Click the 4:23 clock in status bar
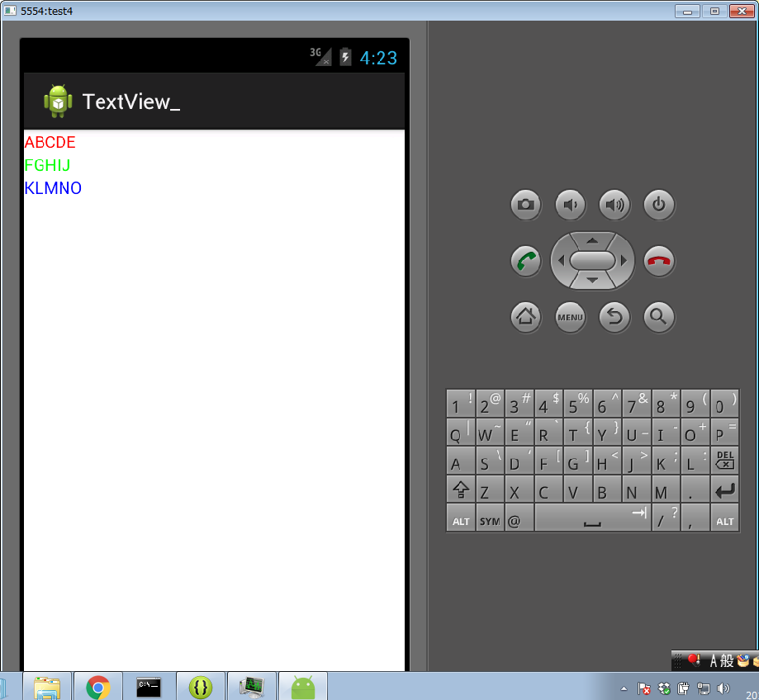The height and width of the screenshot is (700, 759). 378,58
